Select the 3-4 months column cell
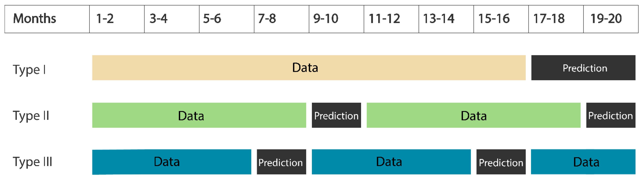Screen dimensions: 644x179 pos(172,19)
